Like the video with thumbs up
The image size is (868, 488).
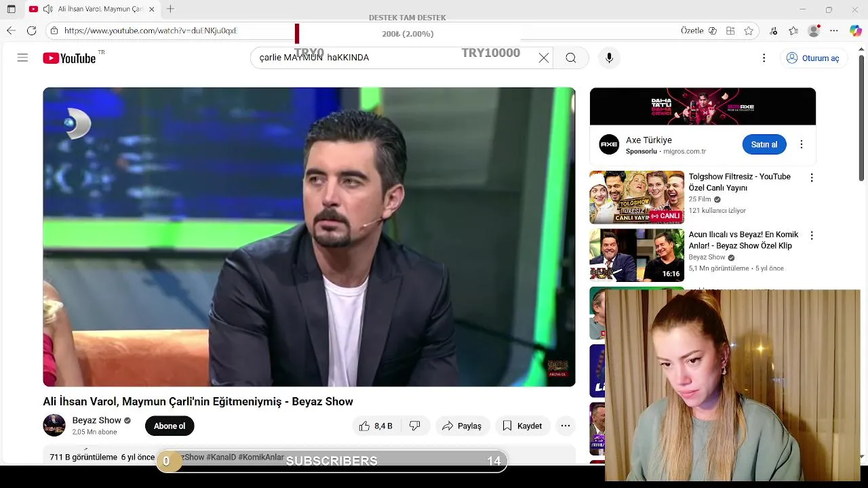pos(375,426)
